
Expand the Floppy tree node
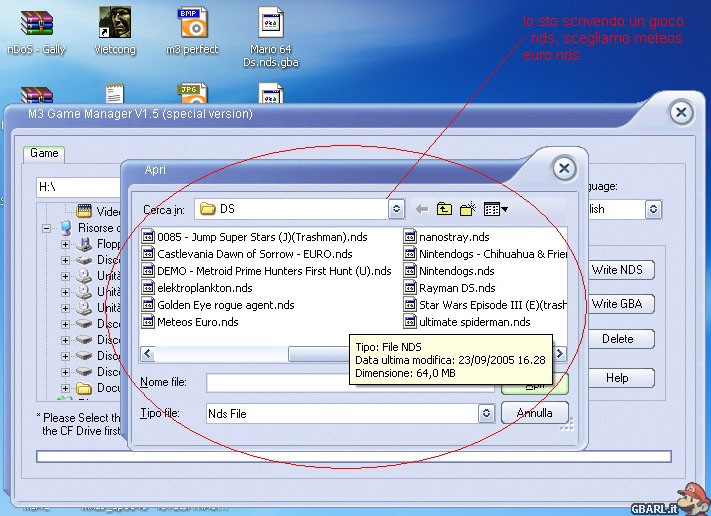pyautogui.click(x=65, y=244)
